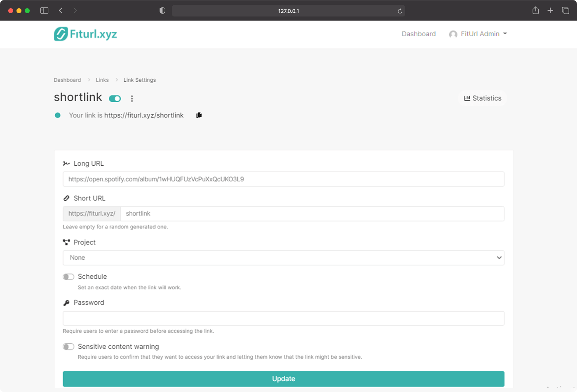Image resolution: width=577 pixels, height=392 pixels.
Task: Toggle the shortlink enabled switch
Action: 115,99
